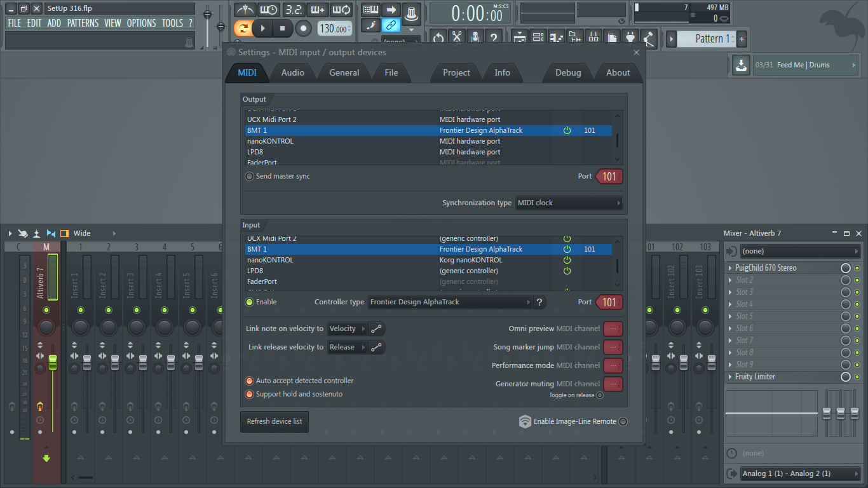This screenshot has height=488, width=868.
Task: Click download icon beside Feed Me news
Action: point(740,65)
